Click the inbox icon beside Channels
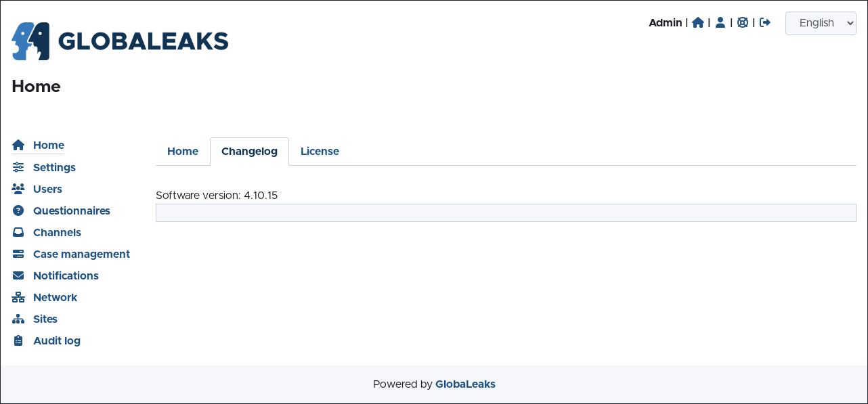Image resolution: width=868 pixels, height=404 pixels. coord(18,232)
